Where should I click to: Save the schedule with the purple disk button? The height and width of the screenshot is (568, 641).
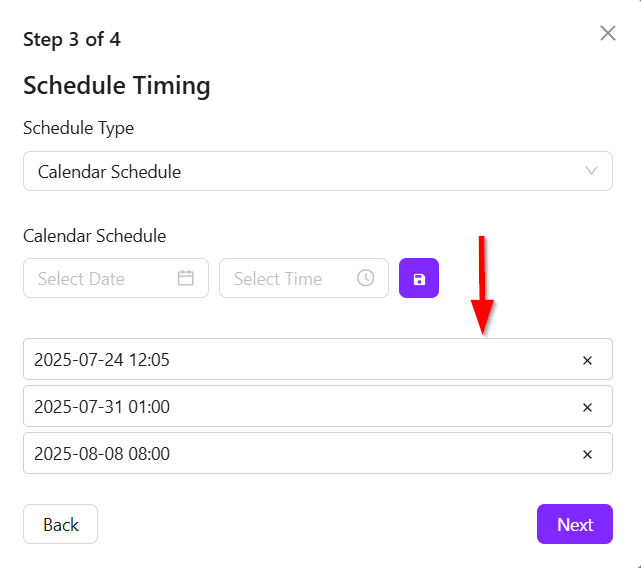coord(419,279)
